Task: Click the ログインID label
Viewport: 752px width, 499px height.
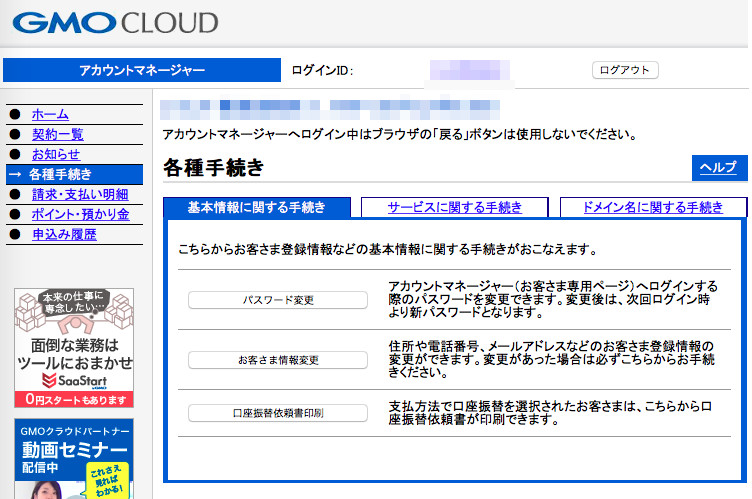Action: (x=322, y=71)
